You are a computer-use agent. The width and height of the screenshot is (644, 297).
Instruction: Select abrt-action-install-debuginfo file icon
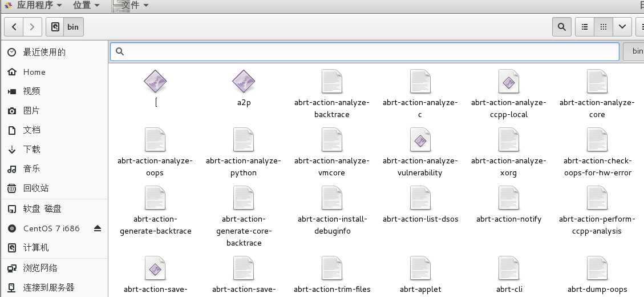point(332,198)
